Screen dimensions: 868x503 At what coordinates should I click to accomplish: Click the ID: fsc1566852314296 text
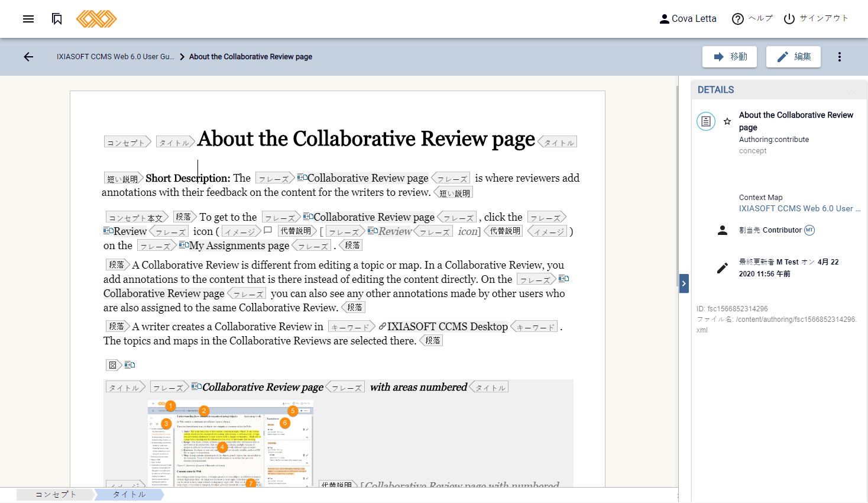pos(732,309)
